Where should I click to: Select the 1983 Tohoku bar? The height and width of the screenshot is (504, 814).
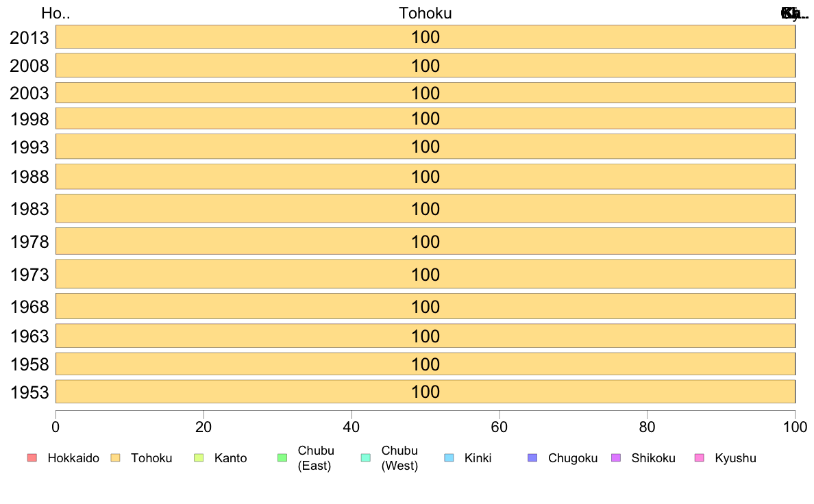tap(425, 209)
